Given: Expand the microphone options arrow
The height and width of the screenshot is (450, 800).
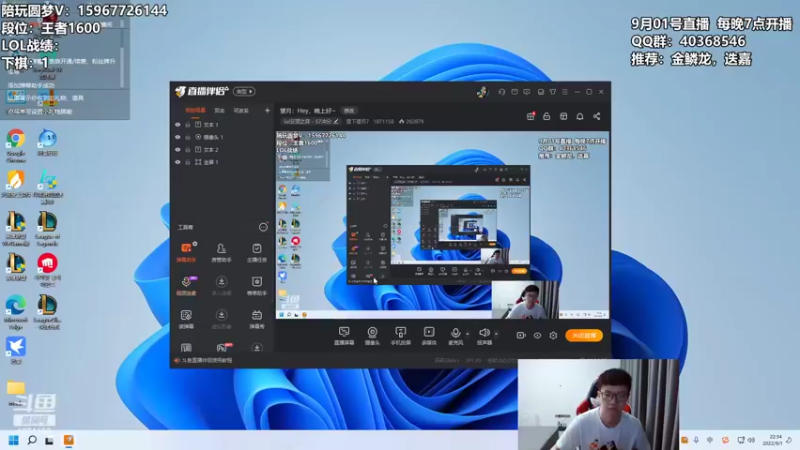Looking at the screenshot, I should 467,334.
